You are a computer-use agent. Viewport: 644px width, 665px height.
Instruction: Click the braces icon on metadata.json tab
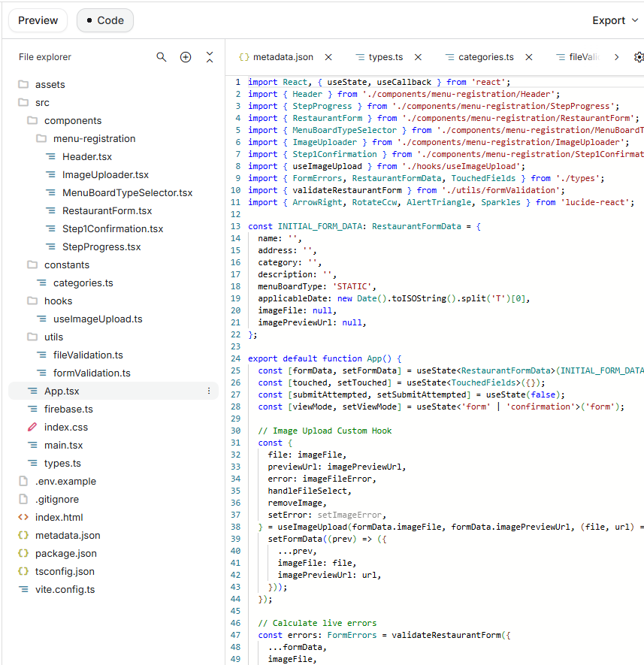tap(243, 57)
